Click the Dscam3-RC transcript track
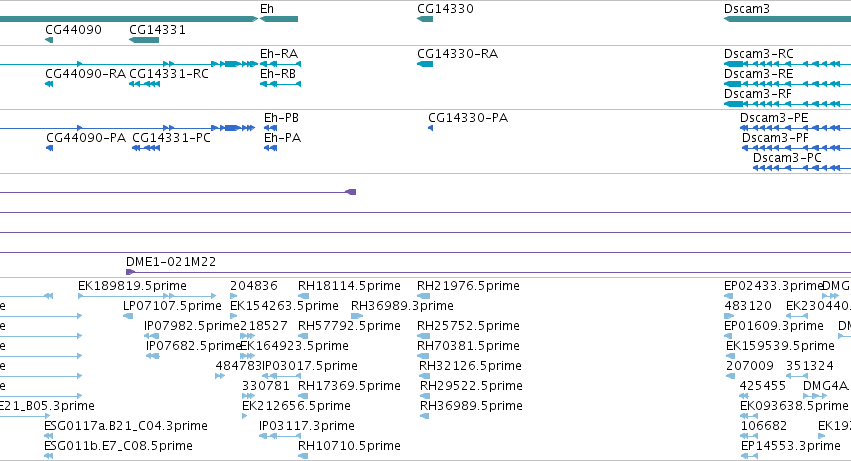This screenshot has width=851, height=461. tap(788, 64)
